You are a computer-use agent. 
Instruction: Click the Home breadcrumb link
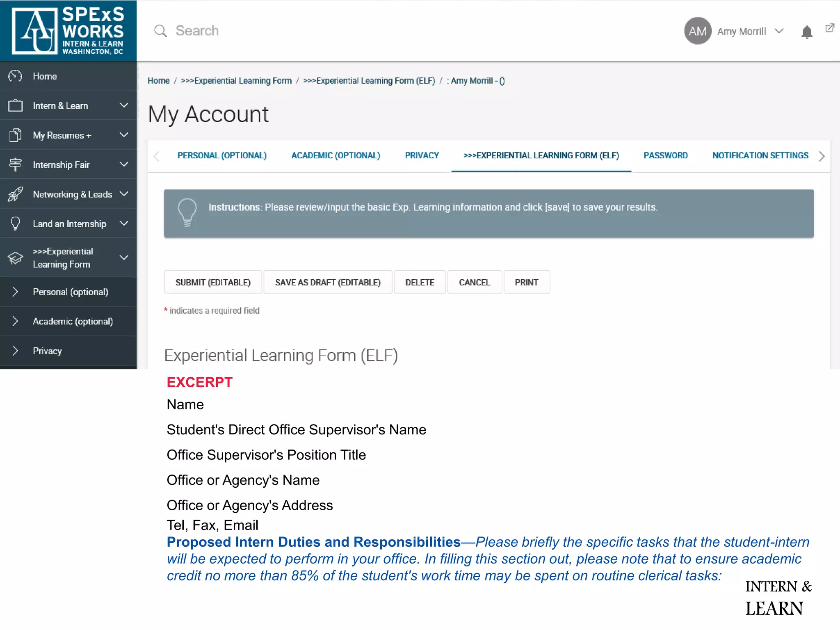(158, 81)
